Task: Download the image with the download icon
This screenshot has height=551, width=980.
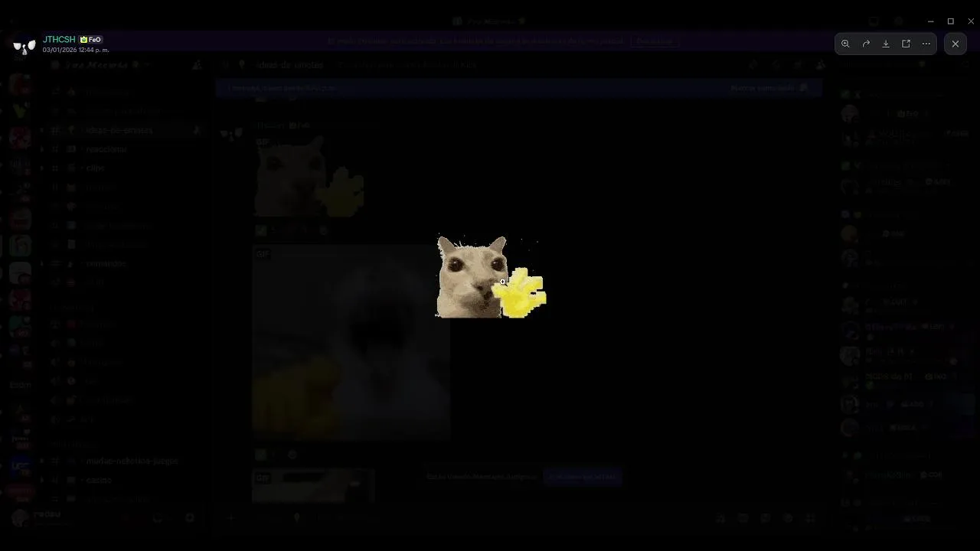Action: [886, 44]
